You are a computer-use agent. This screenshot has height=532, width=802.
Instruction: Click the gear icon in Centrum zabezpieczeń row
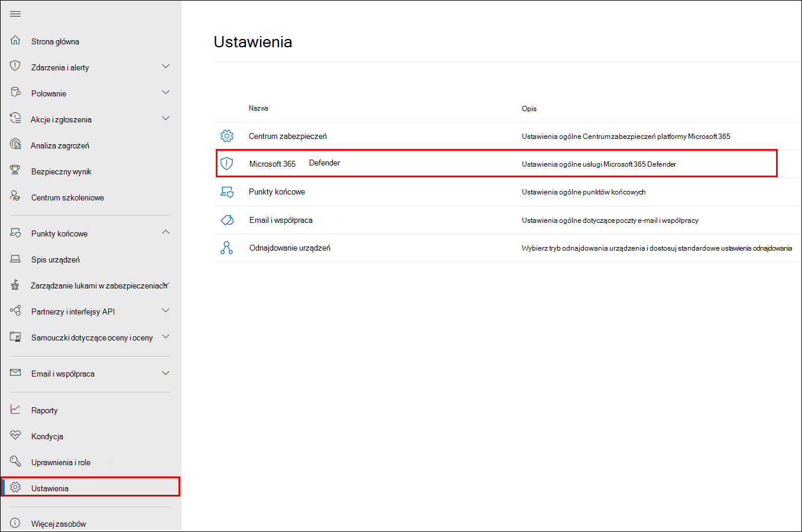click(226, 136)
